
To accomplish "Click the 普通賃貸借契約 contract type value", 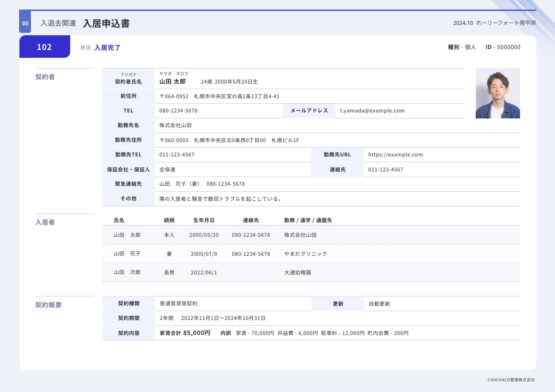I will [x=178, y=304].
